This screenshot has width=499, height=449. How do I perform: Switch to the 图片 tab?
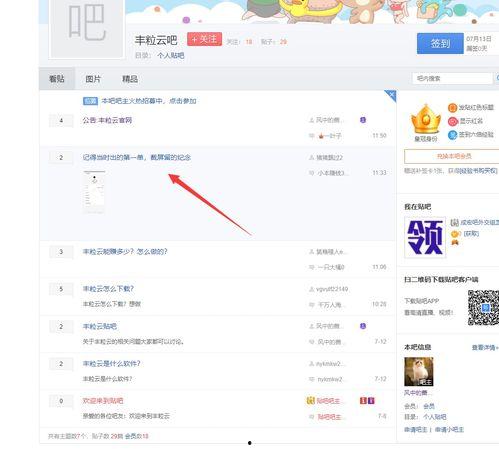click(93, 79)
